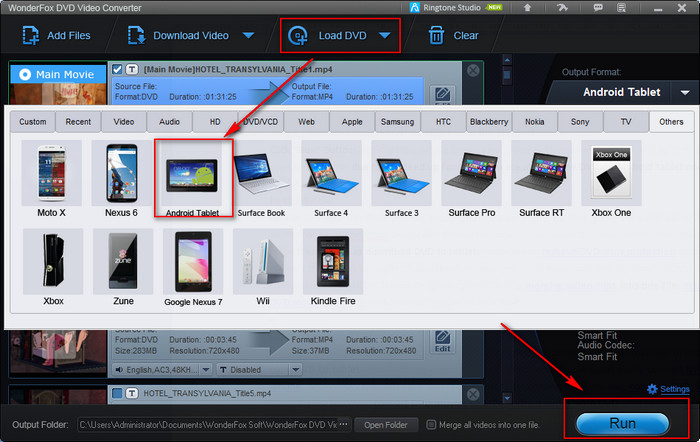
Task: Select the Kindle Fire profile
Action: [x=333, y=267]
